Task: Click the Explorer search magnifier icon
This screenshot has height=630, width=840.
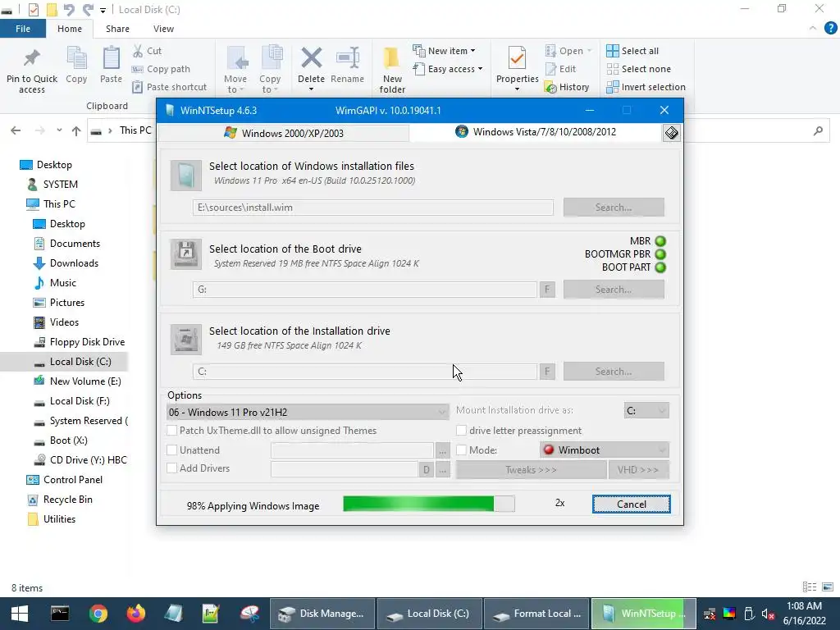Action: coord(818,130)
